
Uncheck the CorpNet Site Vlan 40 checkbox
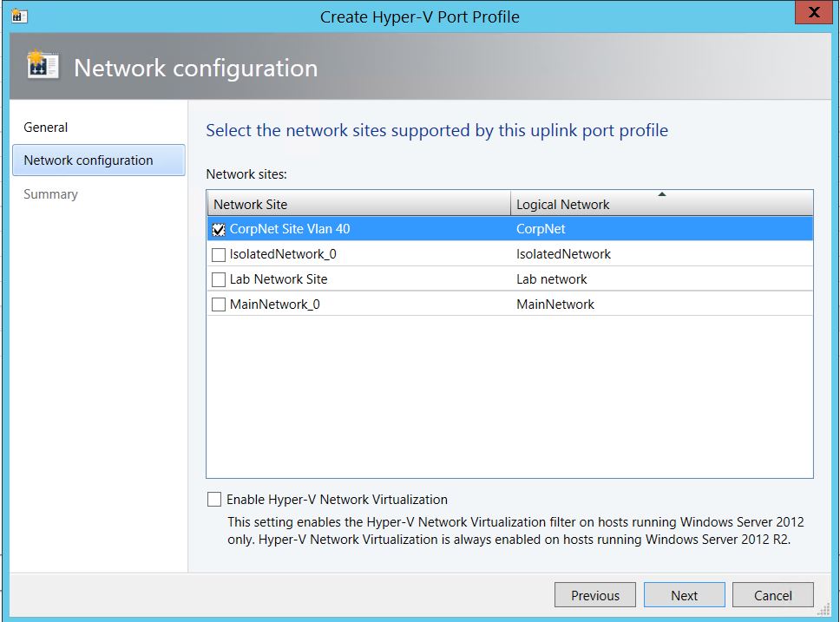coord(219,230)
